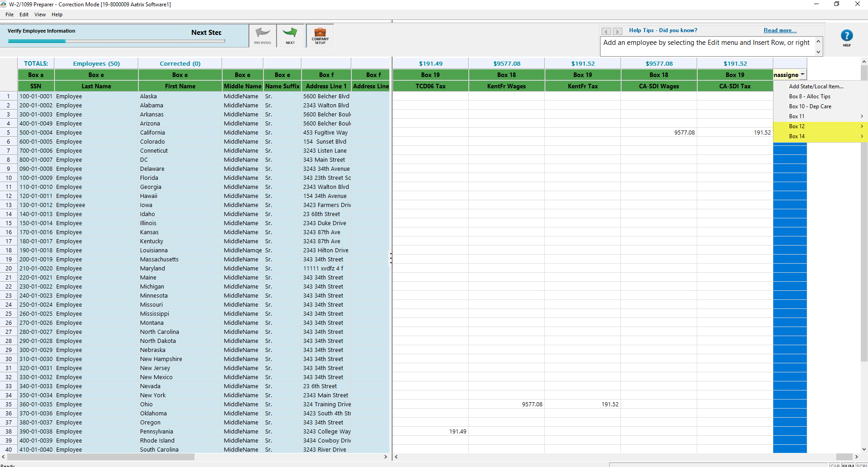Show previous help tip arrow
Screen dimensions: 868x467
[606, 31]
